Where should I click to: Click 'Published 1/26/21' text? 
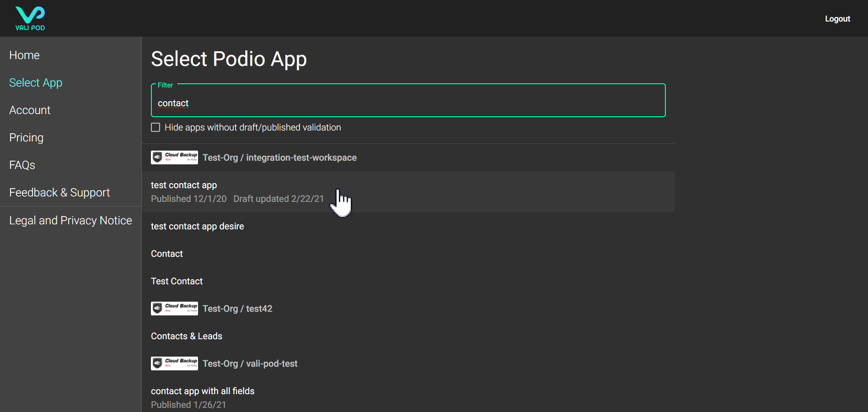click(188, 405)
